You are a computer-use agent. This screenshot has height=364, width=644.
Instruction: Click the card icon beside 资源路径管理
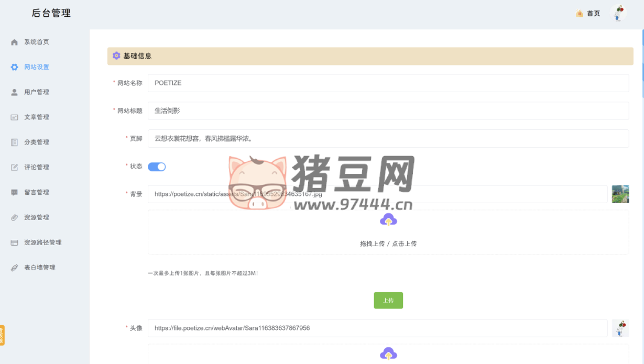click(15, 242)
